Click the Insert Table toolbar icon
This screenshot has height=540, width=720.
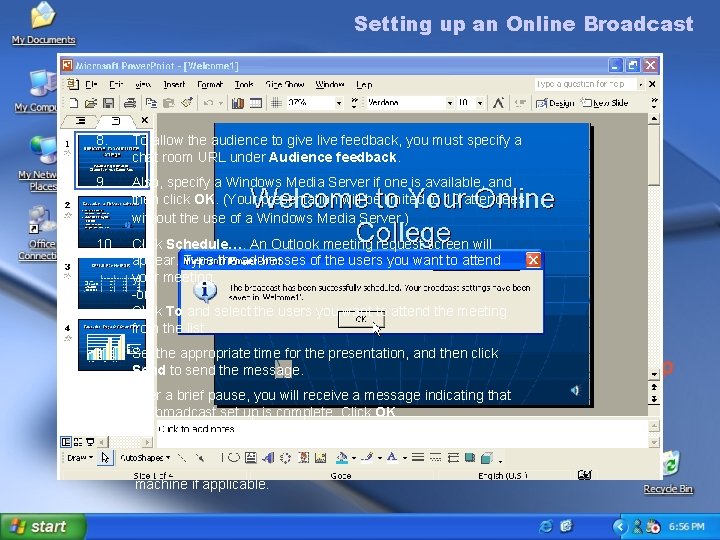pos(255,103)
